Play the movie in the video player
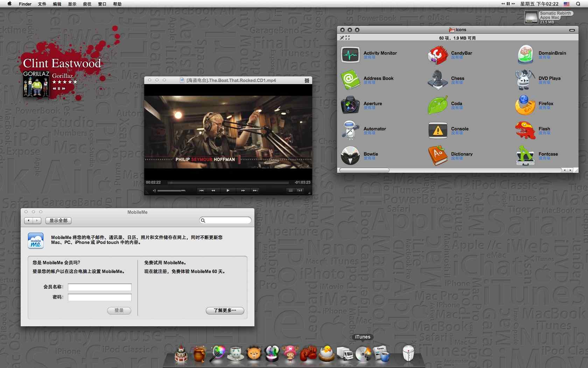588x368 pixels. point(228,190)
